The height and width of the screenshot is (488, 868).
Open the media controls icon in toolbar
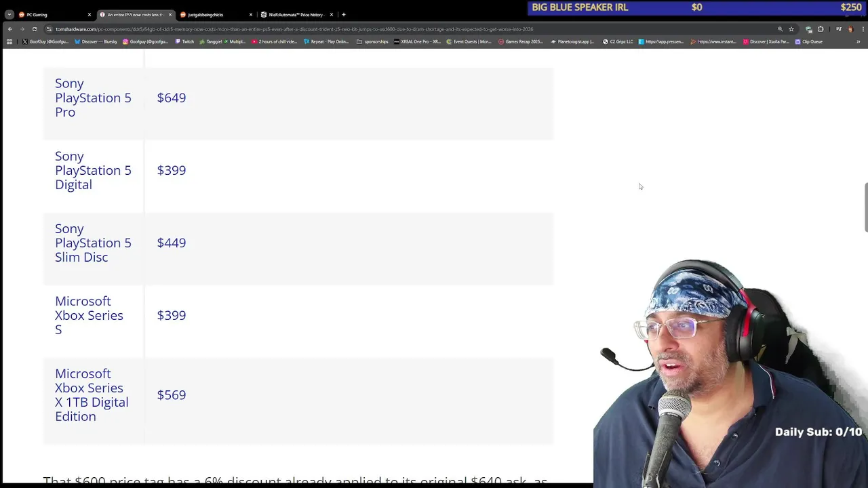click(838, 29)
